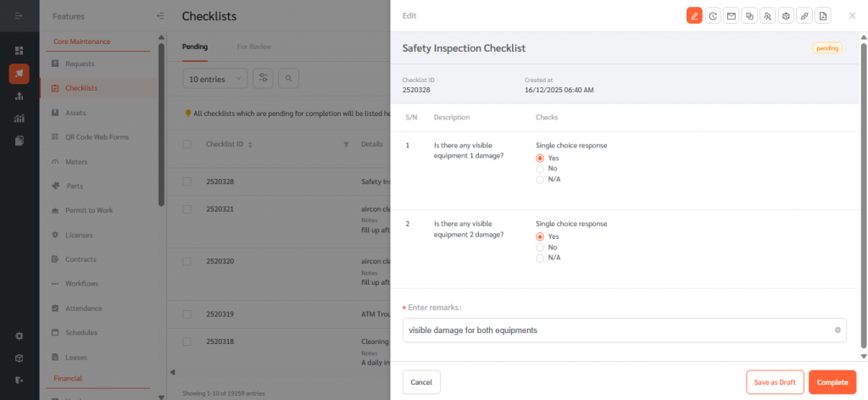Screen dimensions: 868x400
Task: Select N/A for equipment 2 damage
Action: point(540,258)
